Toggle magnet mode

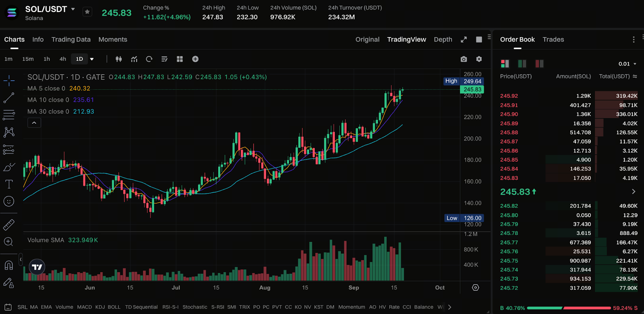pyautogui.click(x=9, y=265)
